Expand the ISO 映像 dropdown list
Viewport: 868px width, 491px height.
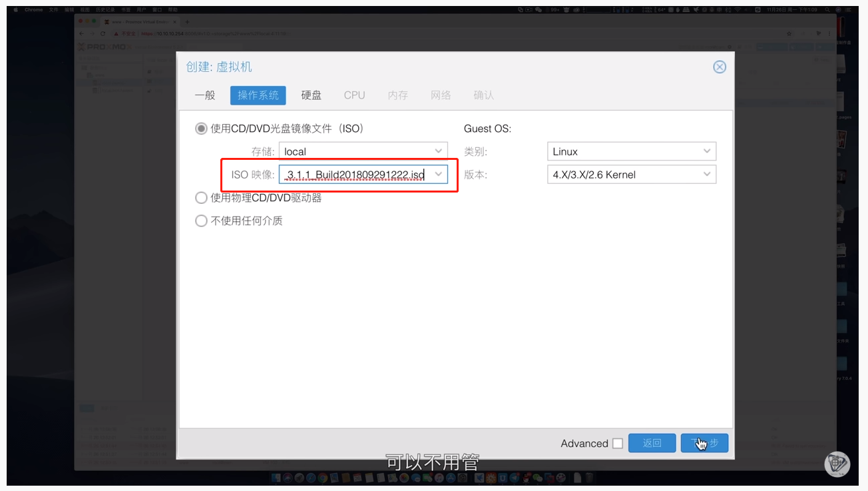coord(439,175)
